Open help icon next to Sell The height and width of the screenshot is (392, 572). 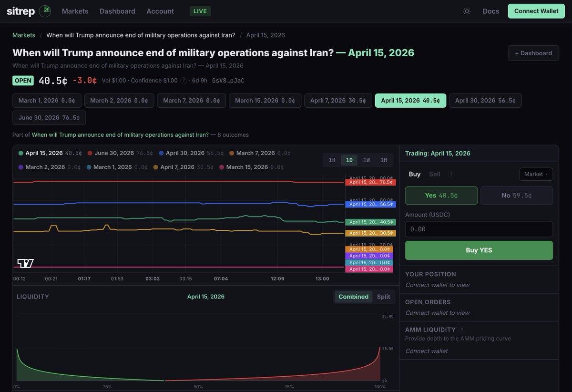(x=451, y=174)
